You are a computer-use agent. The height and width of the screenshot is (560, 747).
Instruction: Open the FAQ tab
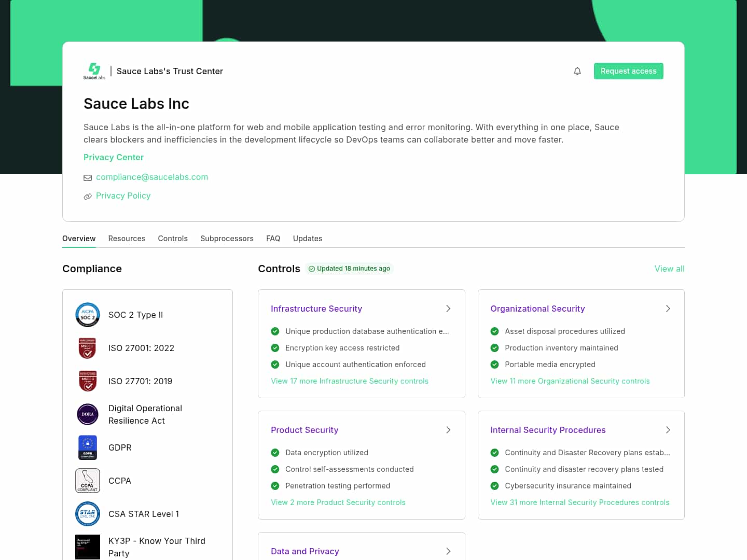[x=273, y=239]
